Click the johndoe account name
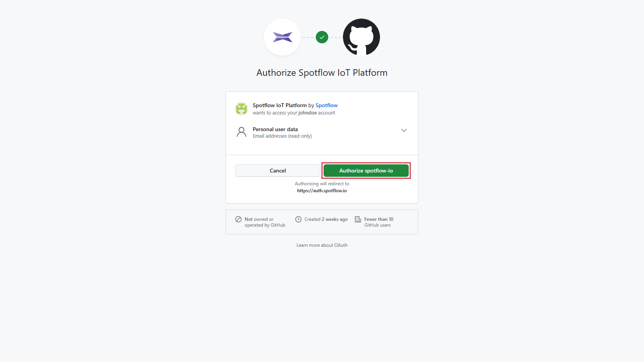The height and width of the screenshot is (362, 644). tap(308, 113)
